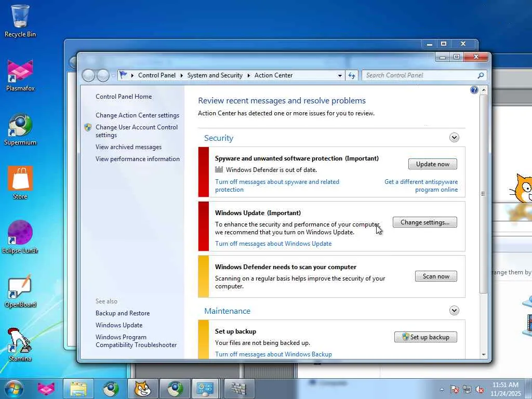Open Control Panel Home link
Screen dimensions: 532x399
(x=124, y=97)
